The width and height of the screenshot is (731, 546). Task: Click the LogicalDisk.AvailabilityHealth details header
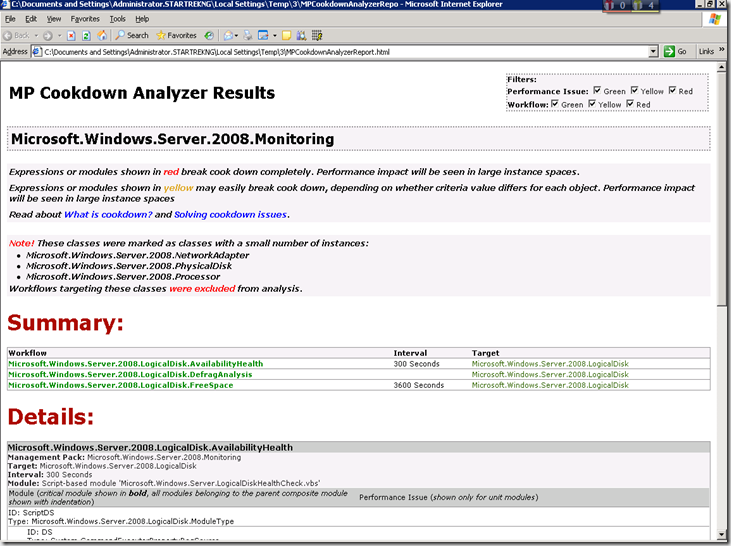point(150,447)
